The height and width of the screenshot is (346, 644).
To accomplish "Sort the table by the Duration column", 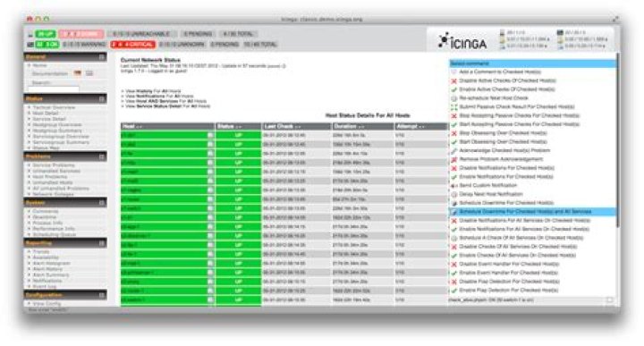I will point(363,126).
